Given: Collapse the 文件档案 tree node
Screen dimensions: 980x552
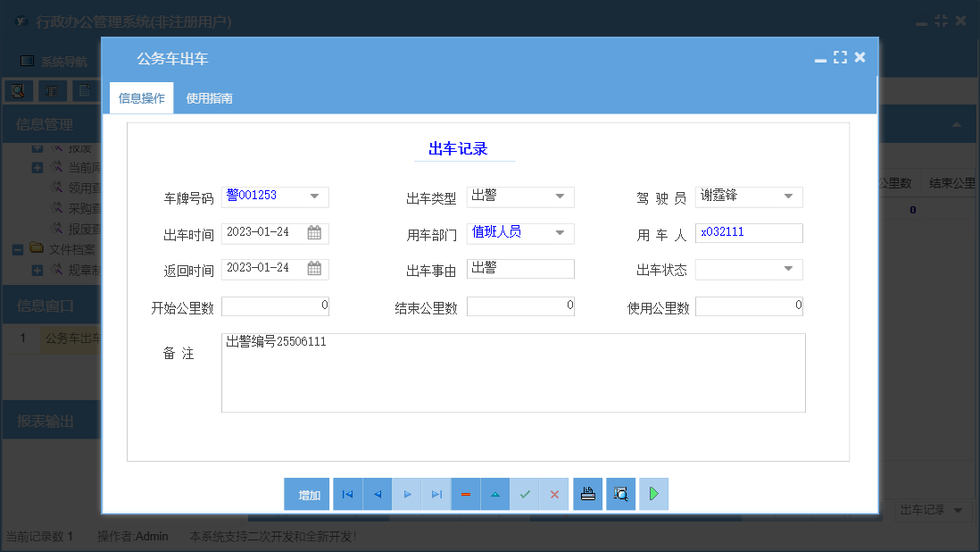Looking at the screenshot, I should (16, 249).
